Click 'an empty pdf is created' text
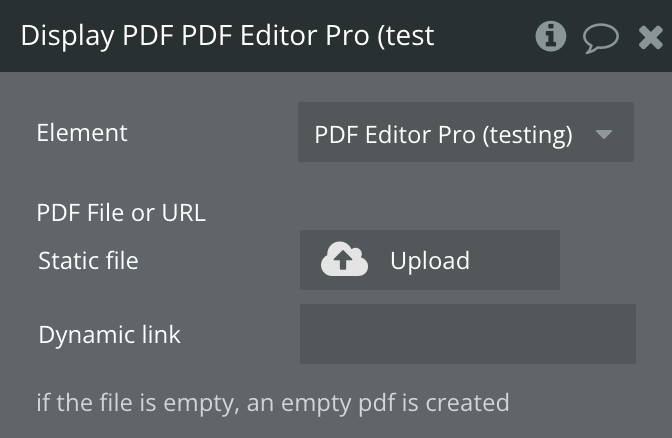This screenshot has height=438, width=672. 395,402
